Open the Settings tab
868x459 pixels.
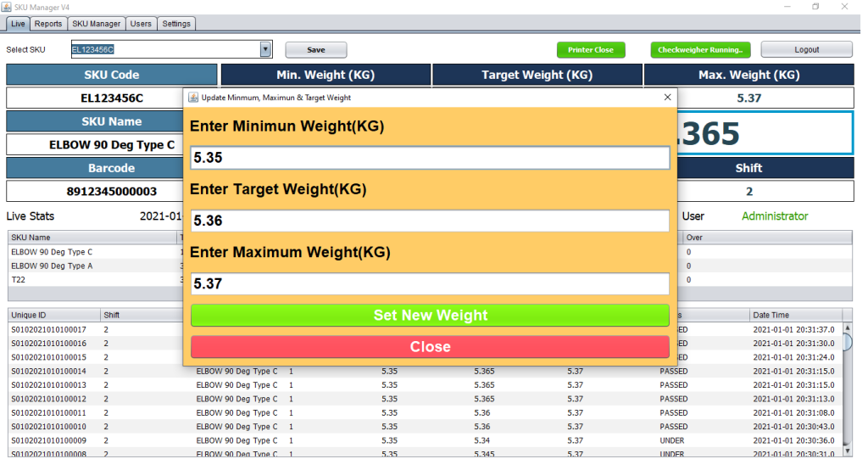pos(176,24)
